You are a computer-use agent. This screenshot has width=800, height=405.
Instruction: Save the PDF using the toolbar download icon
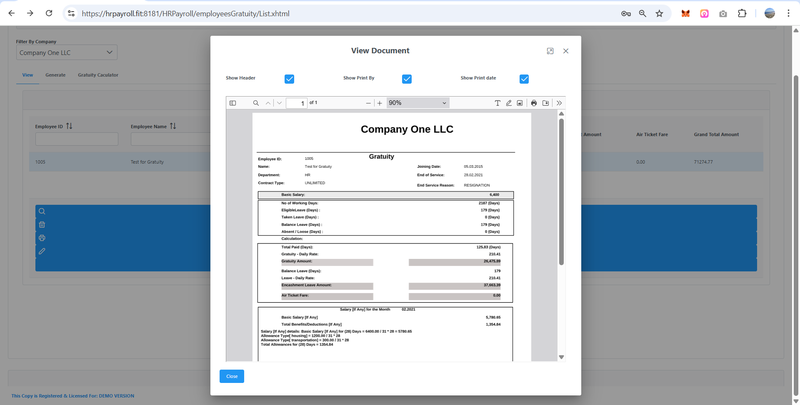[x=546, y=103]
